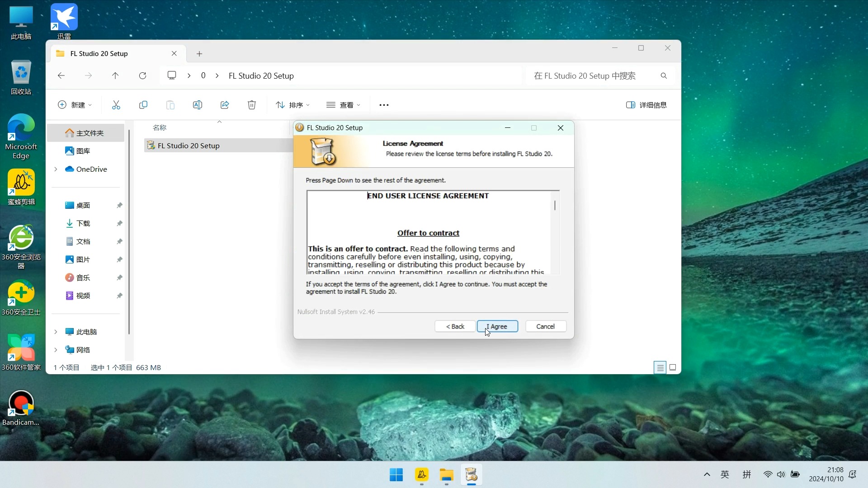Image resolution: width=868 pixels, height=488 pixels.
Task: Open the Windows Start button
Action: (x=396, y=475)
